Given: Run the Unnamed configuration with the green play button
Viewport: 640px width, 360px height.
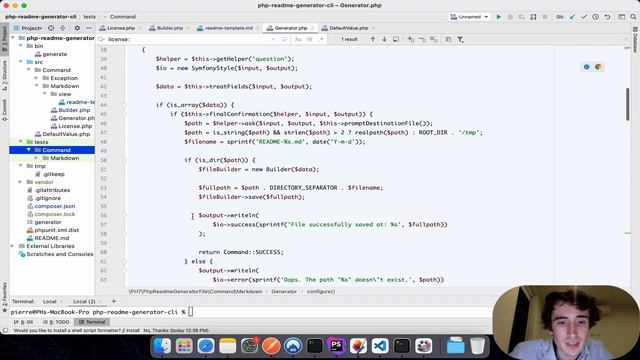Looking at the screenshot, I should 498,17.
